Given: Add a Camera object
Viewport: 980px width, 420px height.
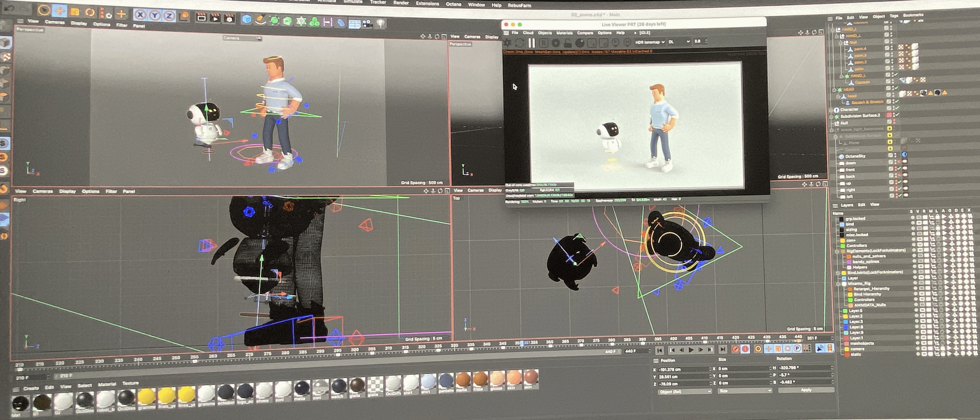Looking at the screenshot, I should pyautogui.click(x=367, y=23).
